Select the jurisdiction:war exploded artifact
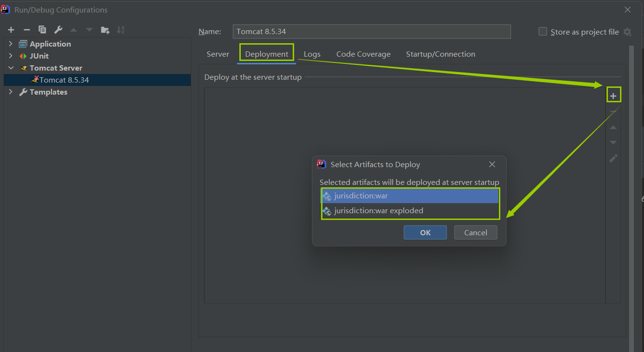The image size is (644, 352). (410, 211)
